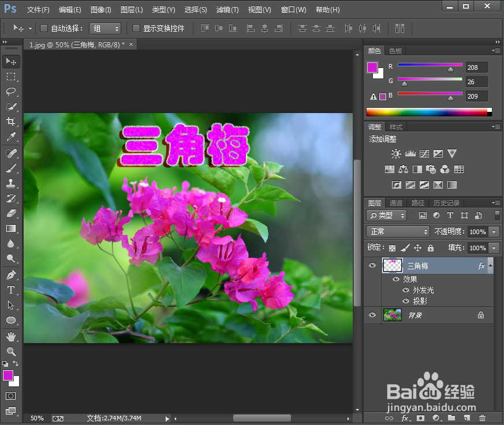Select the Blur tool

(11, 243)
